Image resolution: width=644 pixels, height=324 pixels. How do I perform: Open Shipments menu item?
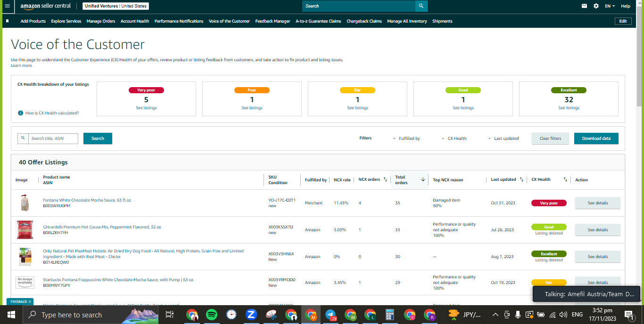tap(442, 21)
